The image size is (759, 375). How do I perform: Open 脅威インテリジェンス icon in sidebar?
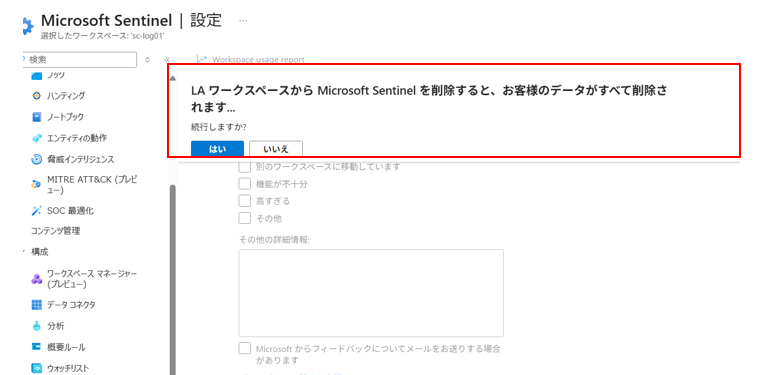pyautogui.click(x=37, y=159)
